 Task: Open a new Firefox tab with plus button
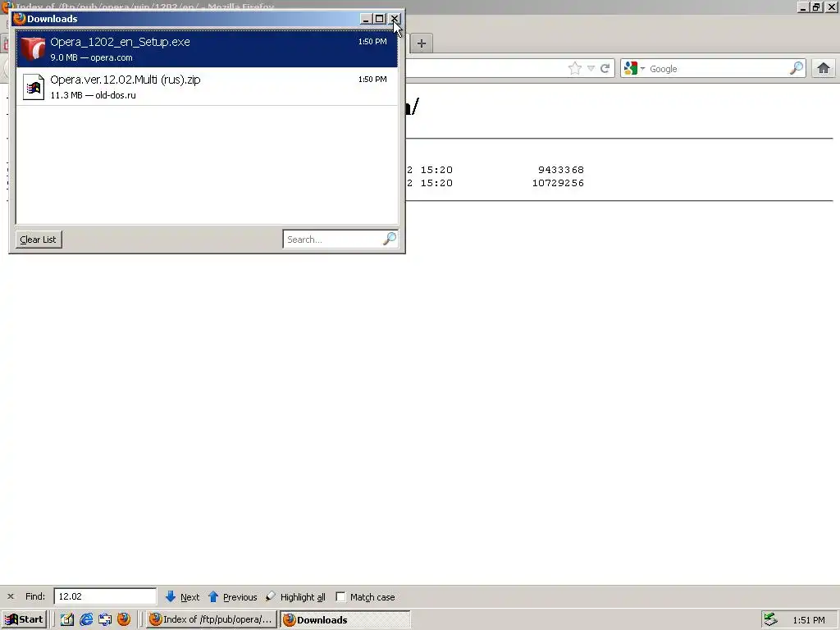click(x=422, y=43)
